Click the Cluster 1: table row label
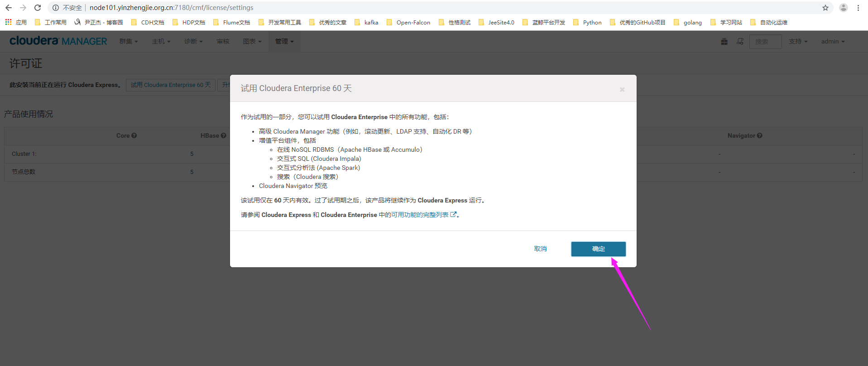The image size is (868, 366). click(x=24, y=154)
